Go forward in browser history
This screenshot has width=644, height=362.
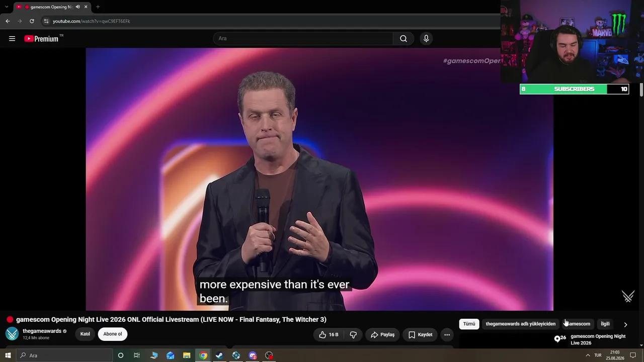point(20,21)
